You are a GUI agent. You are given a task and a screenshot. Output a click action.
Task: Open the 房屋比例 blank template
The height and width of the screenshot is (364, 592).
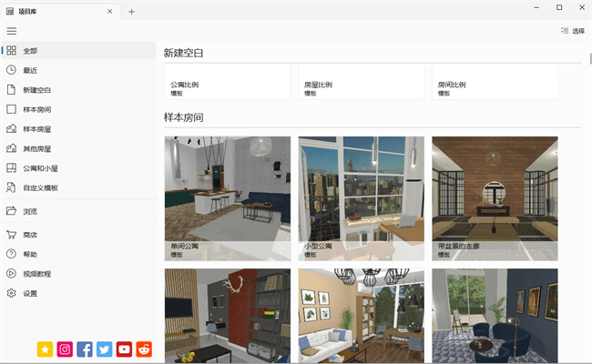(362, 82)
